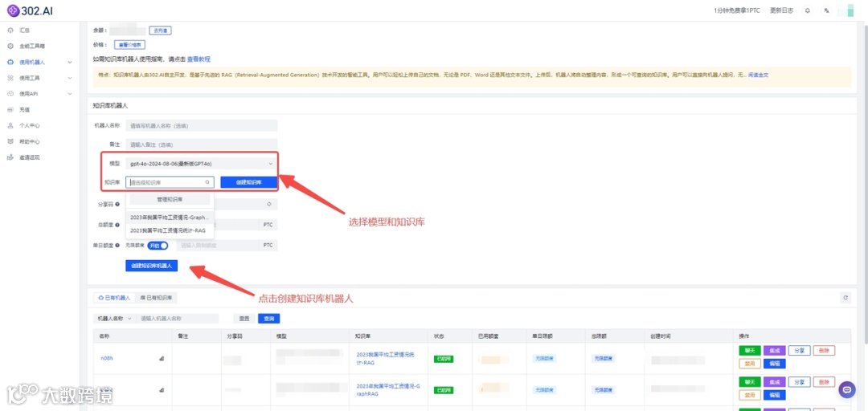This screenshot has height=411, width=868.
Task: Focus the 机器人名称 input field
Action: click(x=202, y=125)
